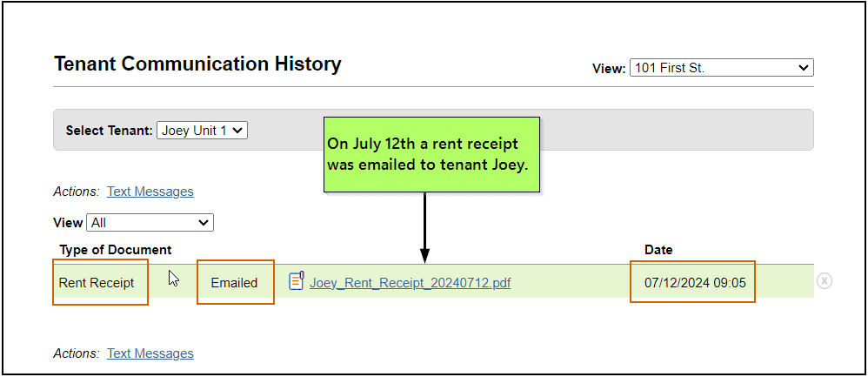
Task: Click the circular X delete icon on receipt row
Action: point(825,280)
